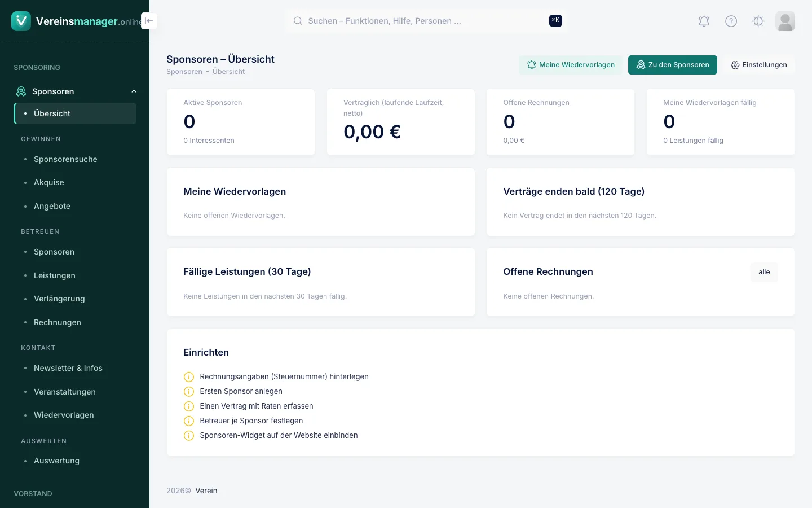Click Einen Vertrag mit Raten erfassen
812x508 pixels.
click(257, 406)
